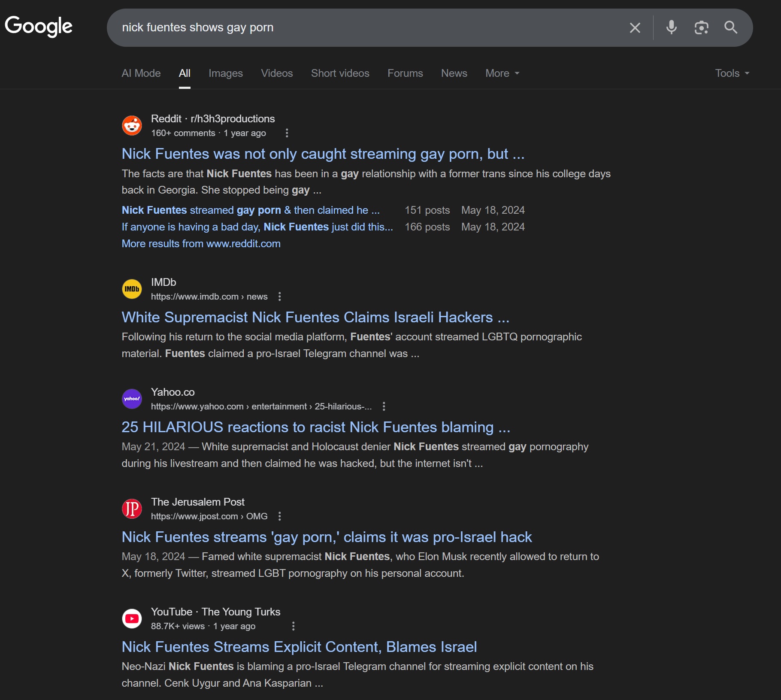Expand the More search filters dropdown
781x700 pixels.
503,73
